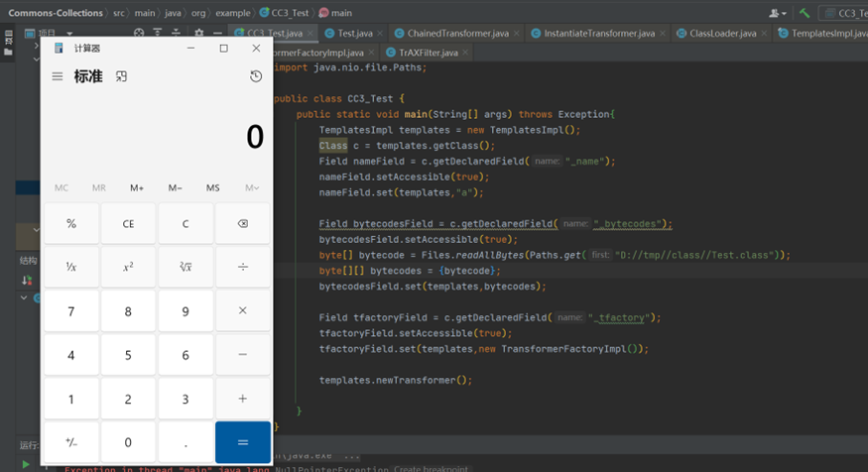Switch to the Test.java tab
Image resolution: width=868 pixels, height=472 pixels.
(x=355, y=33)
